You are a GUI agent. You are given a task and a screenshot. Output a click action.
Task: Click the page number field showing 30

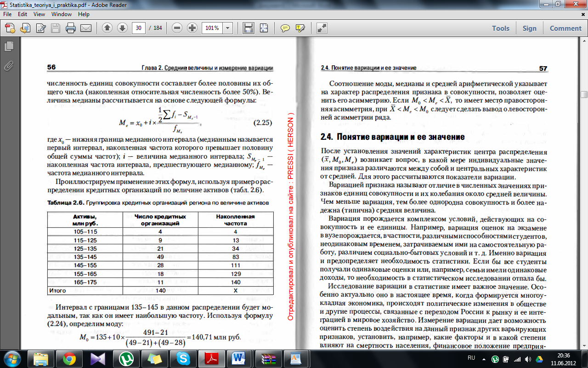coord(138,28)
